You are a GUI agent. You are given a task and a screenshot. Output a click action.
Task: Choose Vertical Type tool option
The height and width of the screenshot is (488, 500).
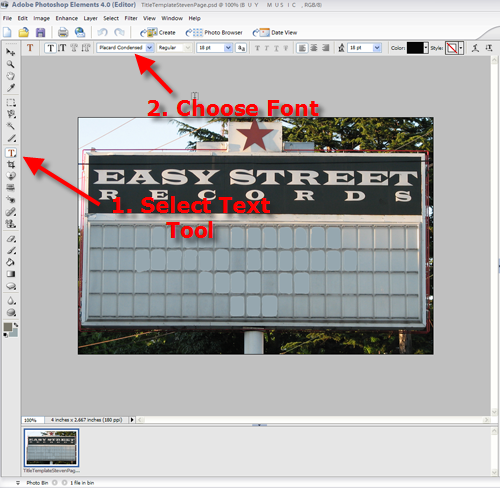(x=62, y=48)
